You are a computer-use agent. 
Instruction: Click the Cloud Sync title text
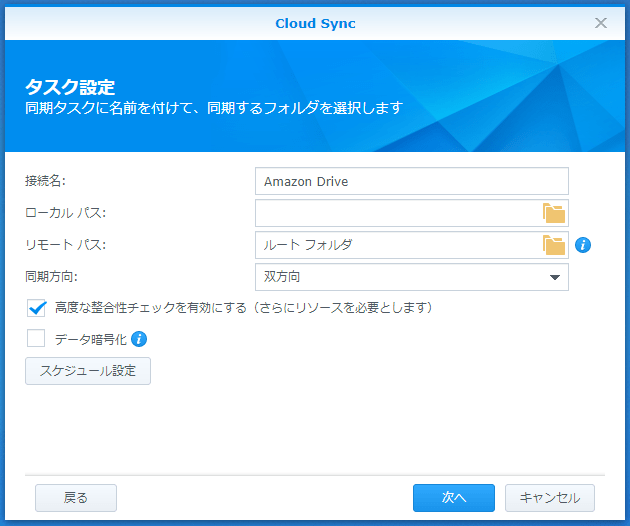315,24
